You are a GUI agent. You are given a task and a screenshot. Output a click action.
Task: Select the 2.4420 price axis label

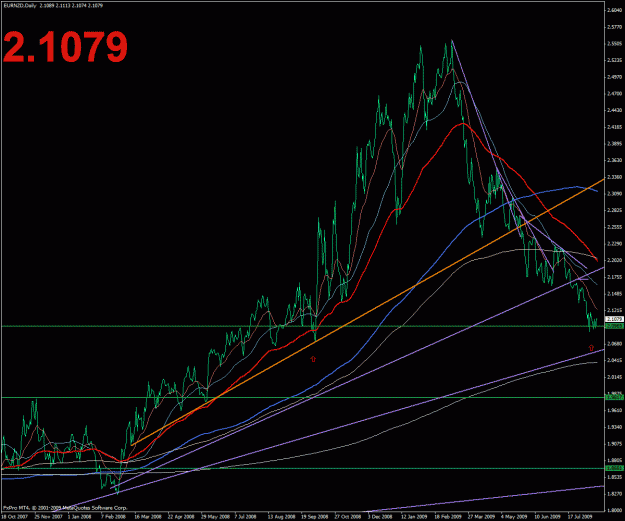pyautogui.click(x=615, y=110)
